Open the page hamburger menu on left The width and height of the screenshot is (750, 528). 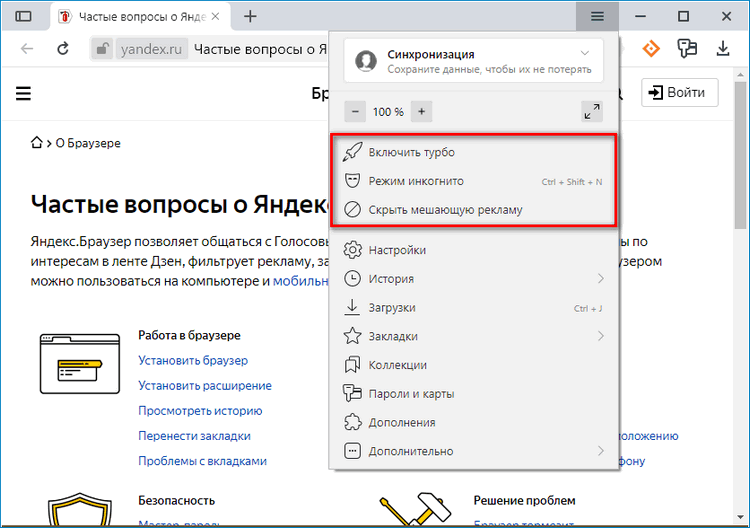coord(23,93)
